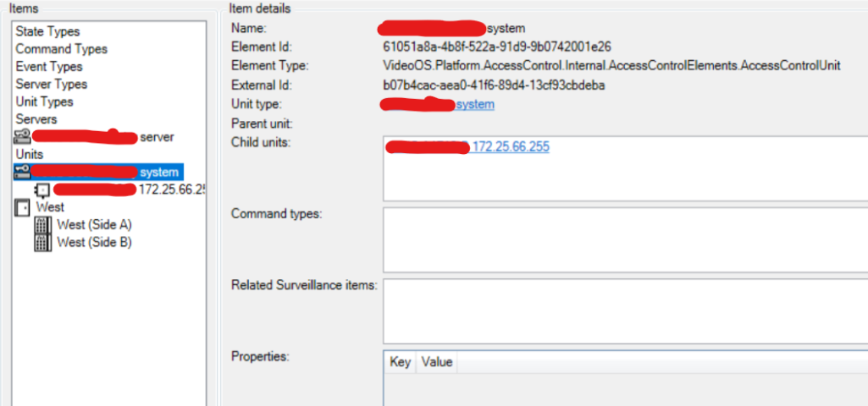Click inside the Command types list box
This screenshot has height=406, width=868.
(x=625, y=239)
